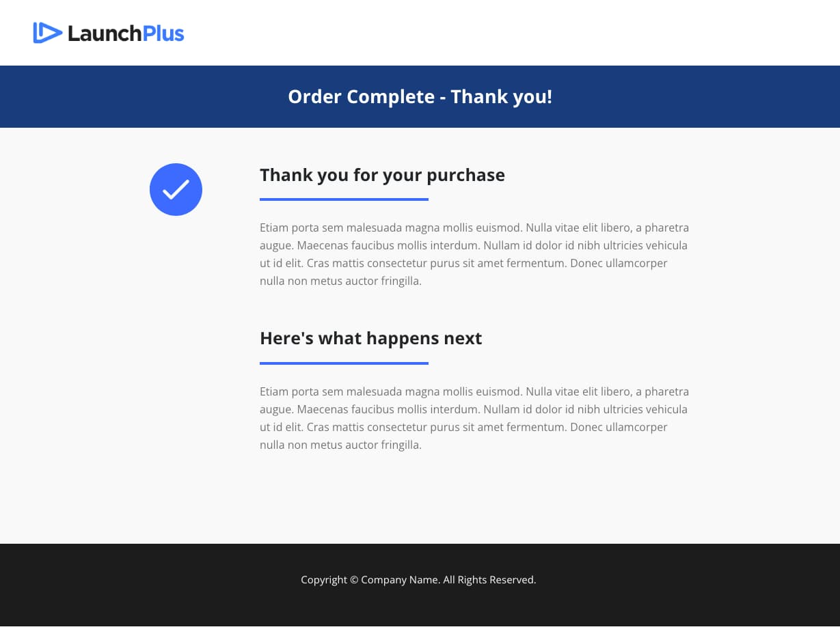
Task: Click the blue "Plus" word in the logo
Action: point(163,33)
